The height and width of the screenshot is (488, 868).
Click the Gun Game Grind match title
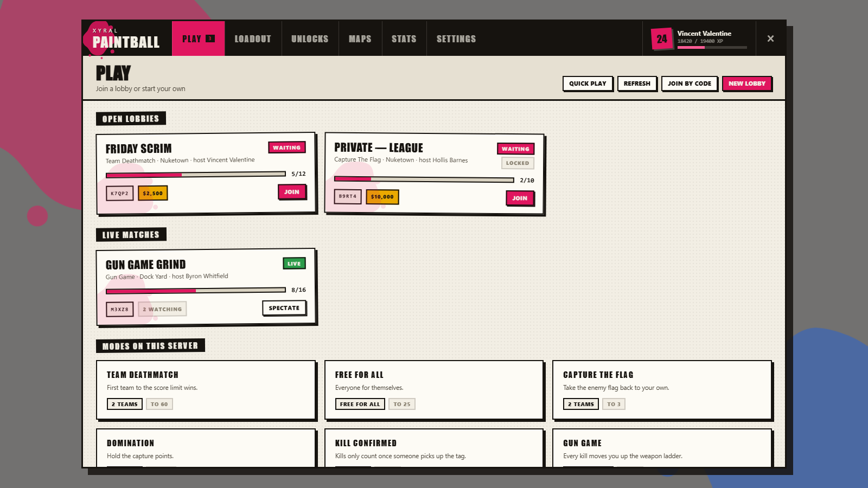point(146,265)
